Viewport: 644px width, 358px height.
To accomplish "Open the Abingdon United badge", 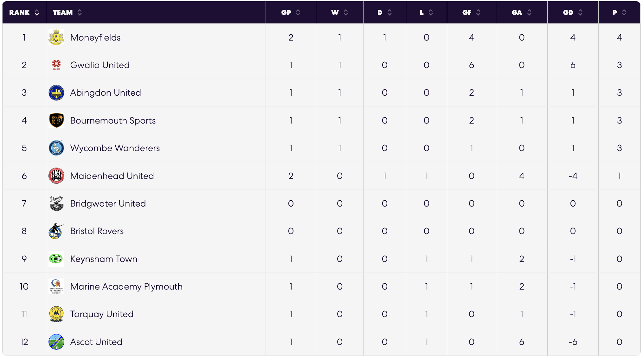I will tap(56, 93).
